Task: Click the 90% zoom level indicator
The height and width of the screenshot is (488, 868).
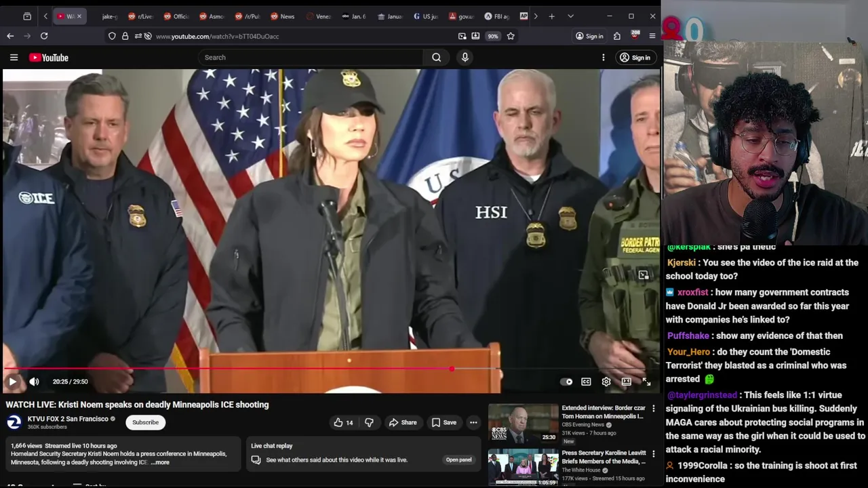Action: point(493,36)
